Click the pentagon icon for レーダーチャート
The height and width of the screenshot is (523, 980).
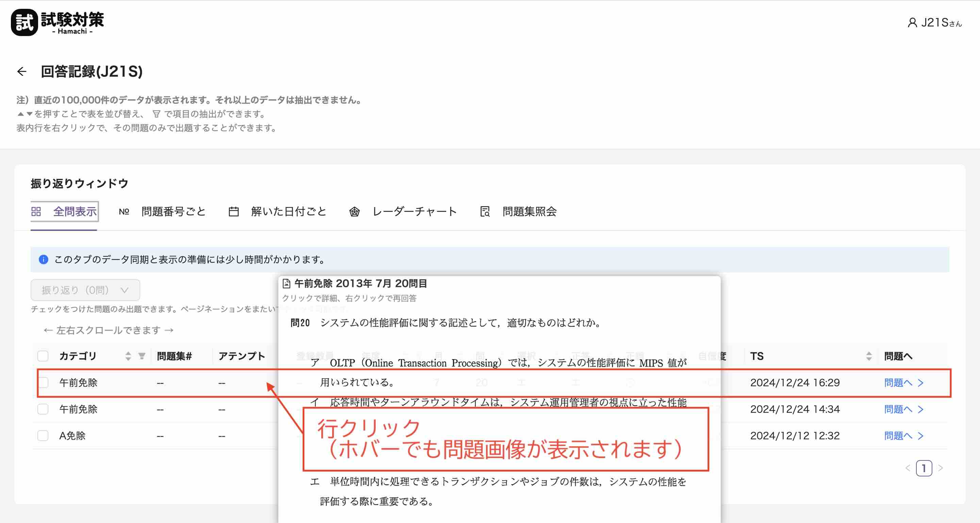pos(355,212)
